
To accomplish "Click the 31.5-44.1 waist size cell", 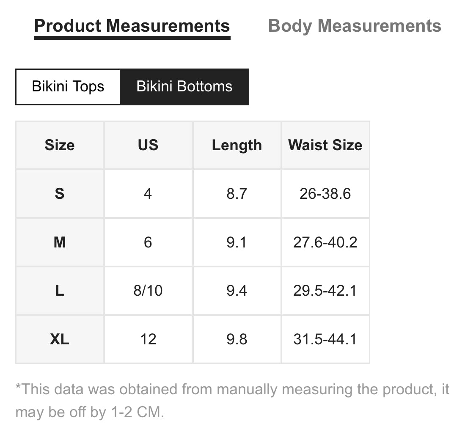I will click(x=325, y=339).
